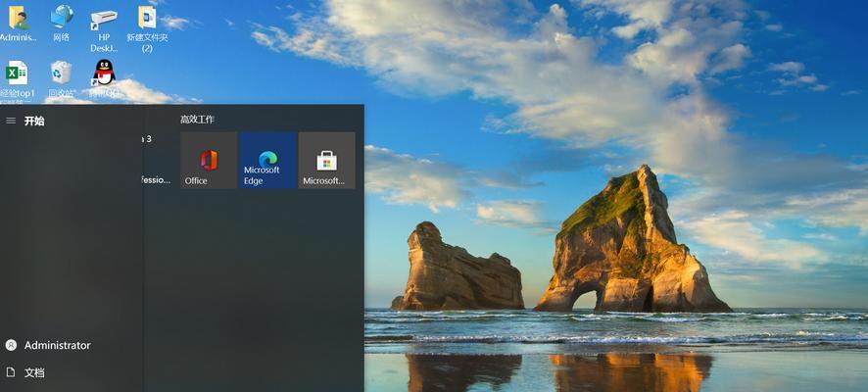This screenshot has height=392, width=868.
Task: Click the 高效工作 tile group header
Action: click(197, 119)
